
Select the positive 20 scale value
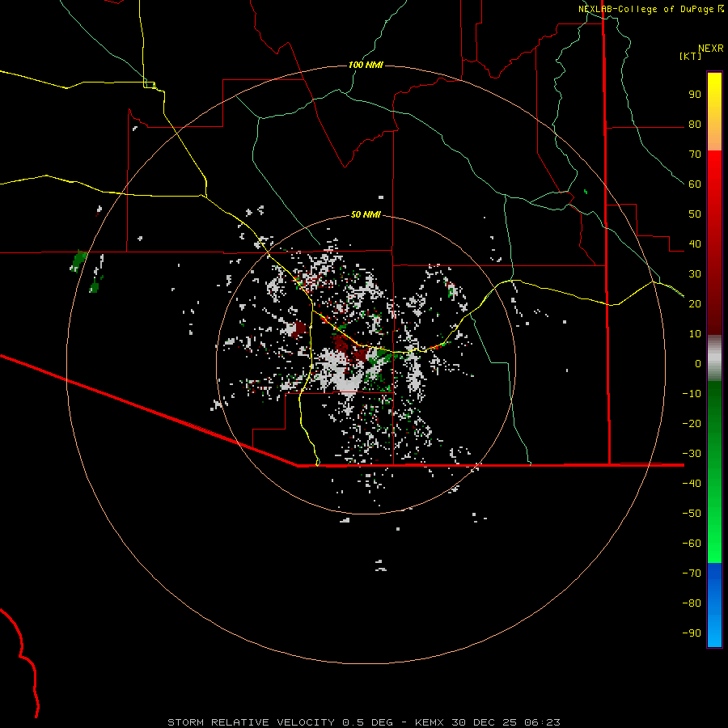click(695, 303)
